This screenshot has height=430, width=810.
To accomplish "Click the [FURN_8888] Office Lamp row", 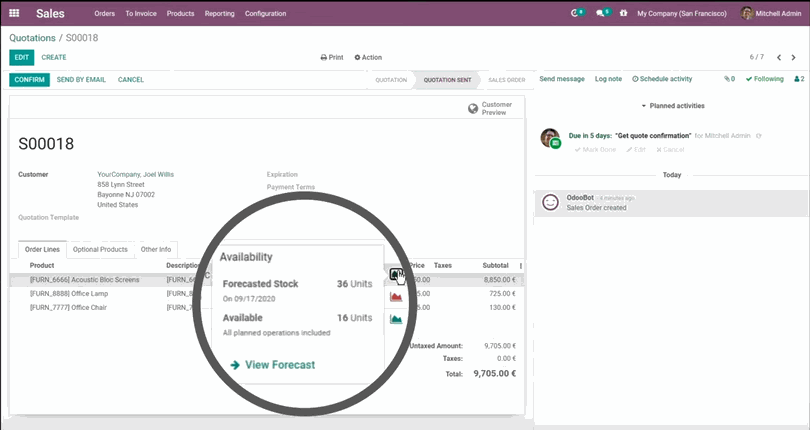I will coord(267,294).
